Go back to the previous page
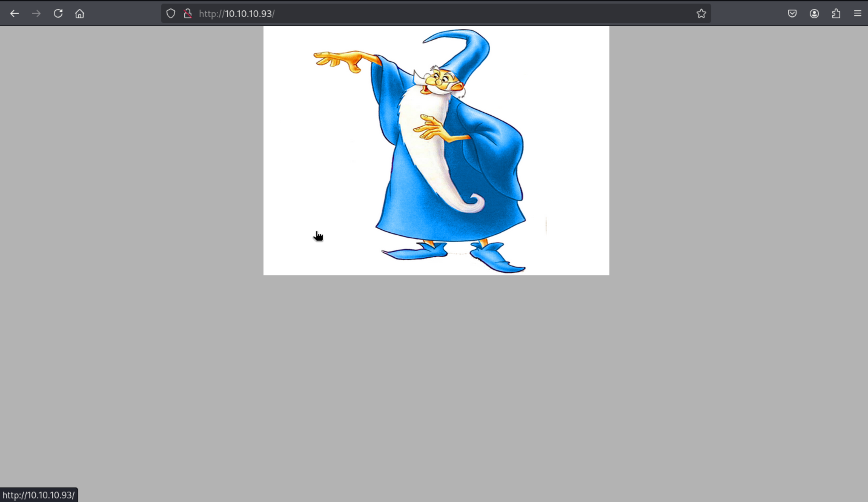Screen dimensions: 868x502 tap(15, 14)
